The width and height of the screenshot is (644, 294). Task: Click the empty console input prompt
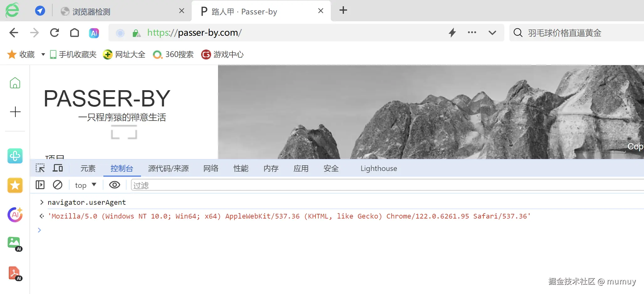[x=341, y=230]
